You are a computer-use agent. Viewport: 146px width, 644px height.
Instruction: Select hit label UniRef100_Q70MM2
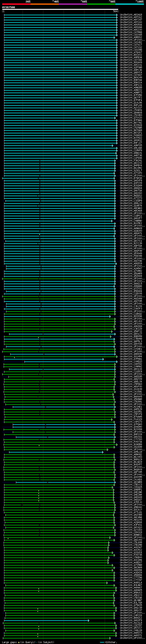coord(131,271)
